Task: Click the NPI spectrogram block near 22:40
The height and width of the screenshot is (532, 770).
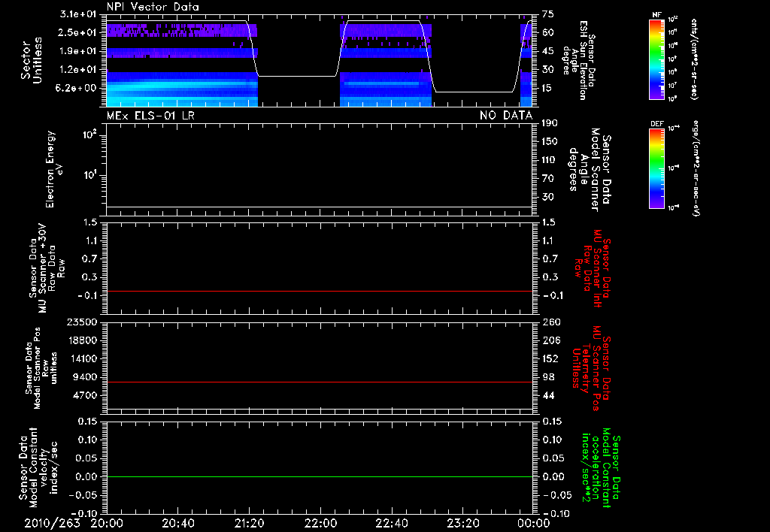Action: 386,90
